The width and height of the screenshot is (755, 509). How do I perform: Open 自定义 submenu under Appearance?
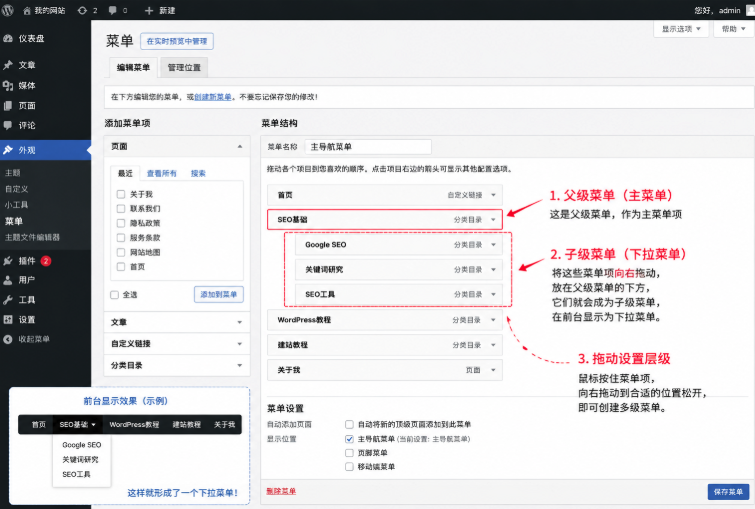[x=16, y=189]
